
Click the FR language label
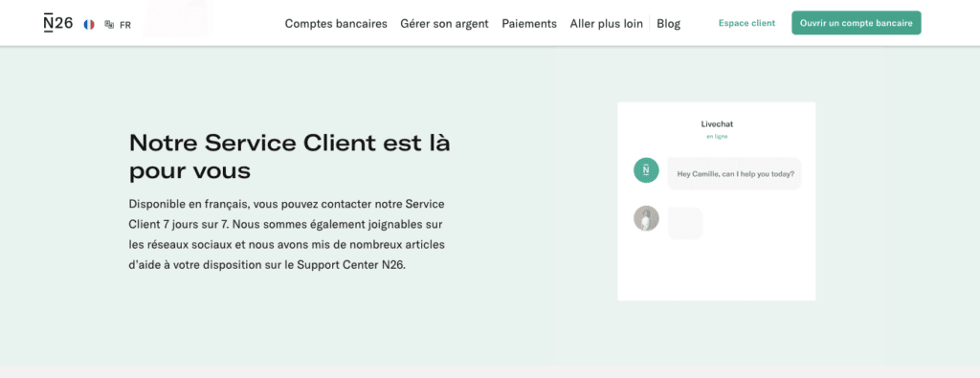click(x=125, y=25)
